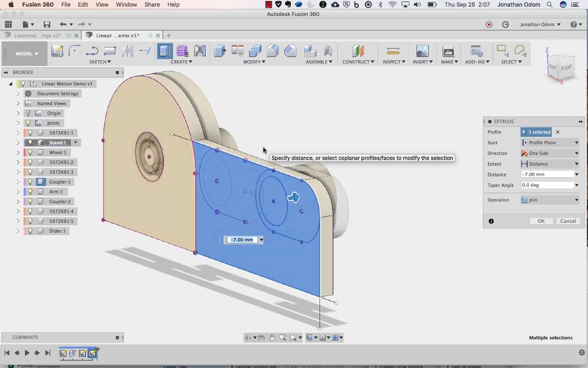Screen dimensions: 588x368
Task: Open the Edit menu
Action: (x=83, y=5)
